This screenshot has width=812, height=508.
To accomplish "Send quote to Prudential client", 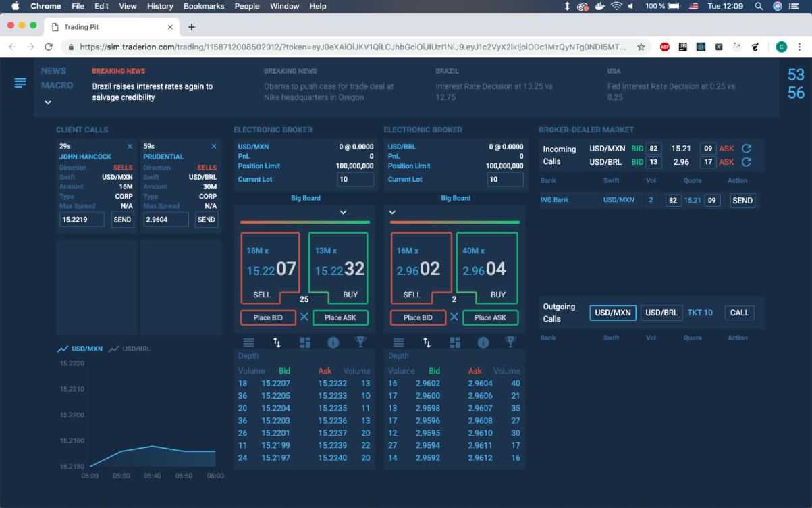I will click(x=207, y=220).
